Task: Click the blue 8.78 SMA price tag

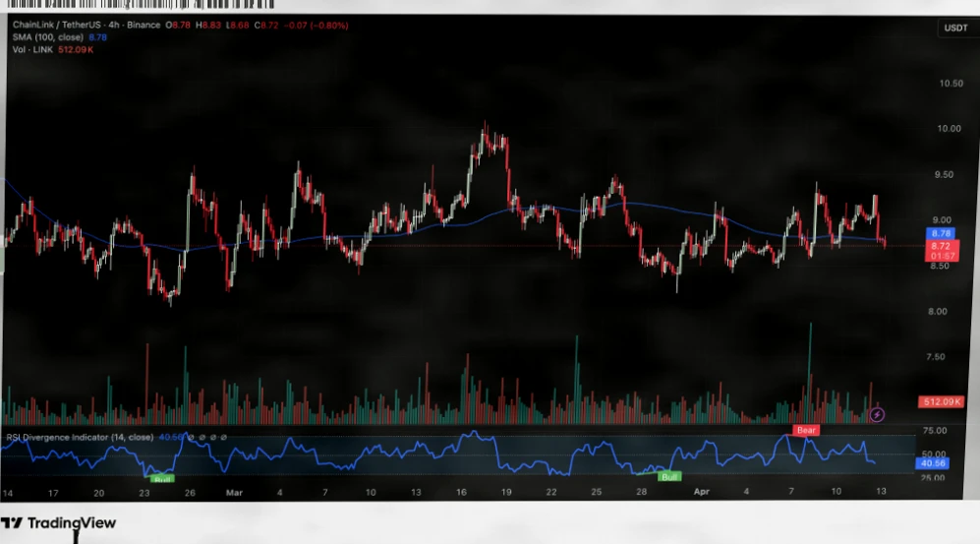Action: [940, 233]
